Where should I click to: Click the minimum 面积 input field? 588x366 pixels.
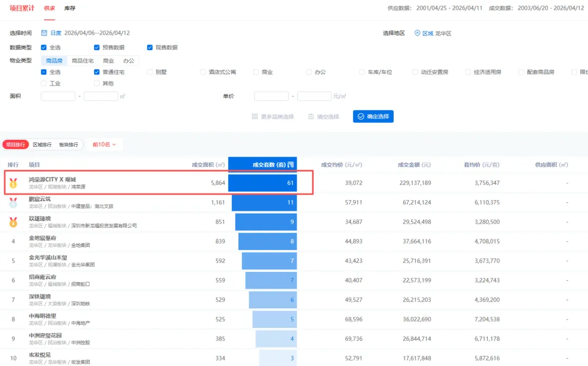(x=58, y=96)
